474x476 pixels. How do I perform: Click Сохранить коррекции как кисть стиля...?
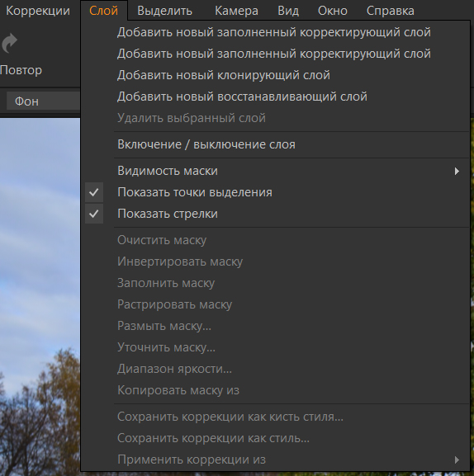pos(276,417)
